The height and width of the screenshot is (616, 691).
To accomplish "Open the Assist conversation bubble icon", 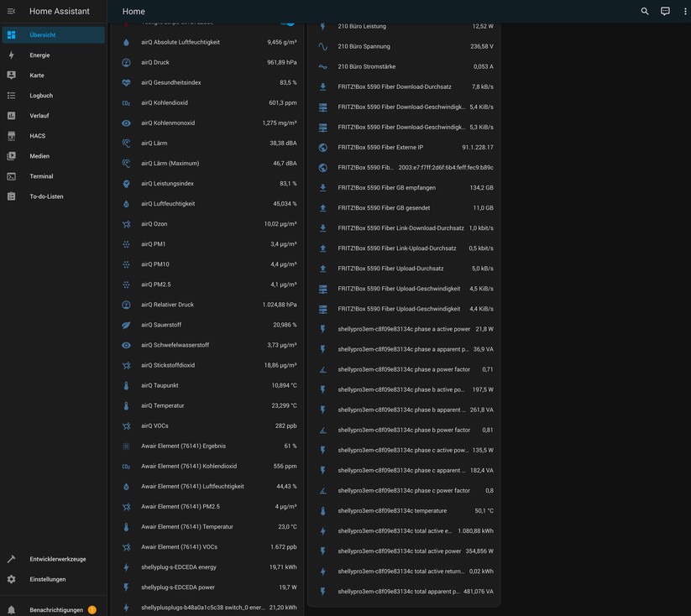I will [665, 11].
